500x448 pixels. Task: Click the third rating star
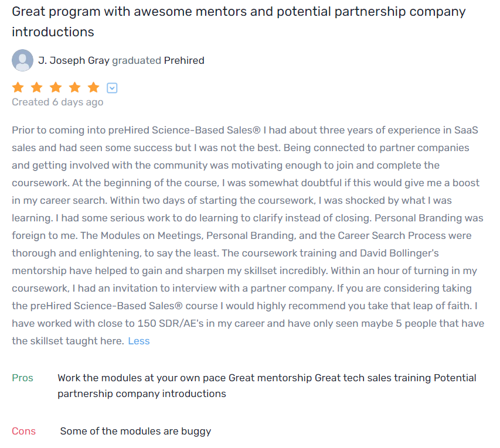[x=56, y=88]
